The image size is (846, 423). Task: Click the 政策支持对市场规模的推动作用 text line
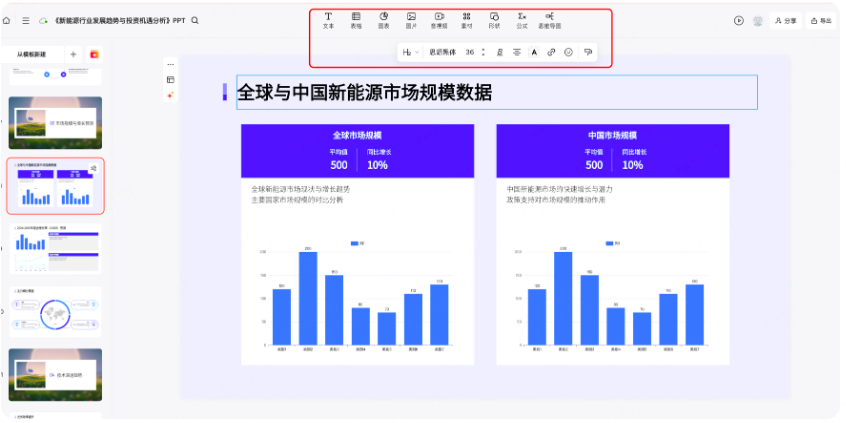(x=556, y=200)
